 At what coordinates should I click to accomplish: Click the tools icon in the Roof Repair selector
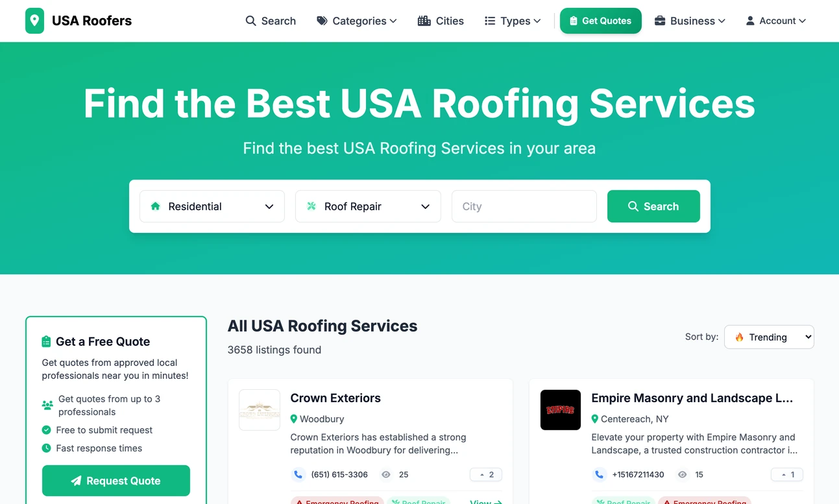(311, 206)
